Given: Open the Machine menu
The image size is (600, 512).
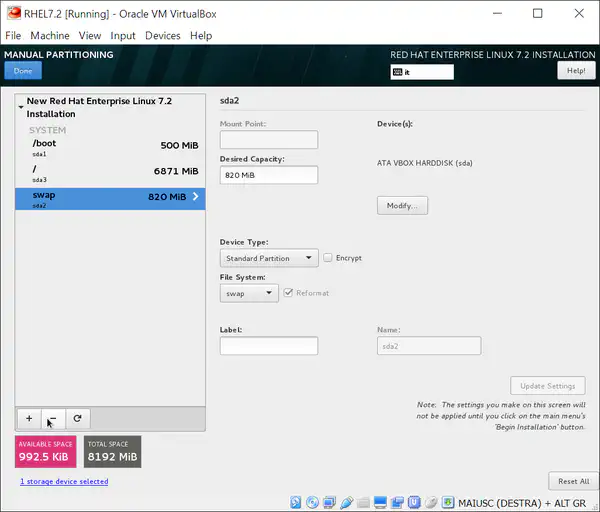Looking at the screenshot, I should tap(50, 35).
